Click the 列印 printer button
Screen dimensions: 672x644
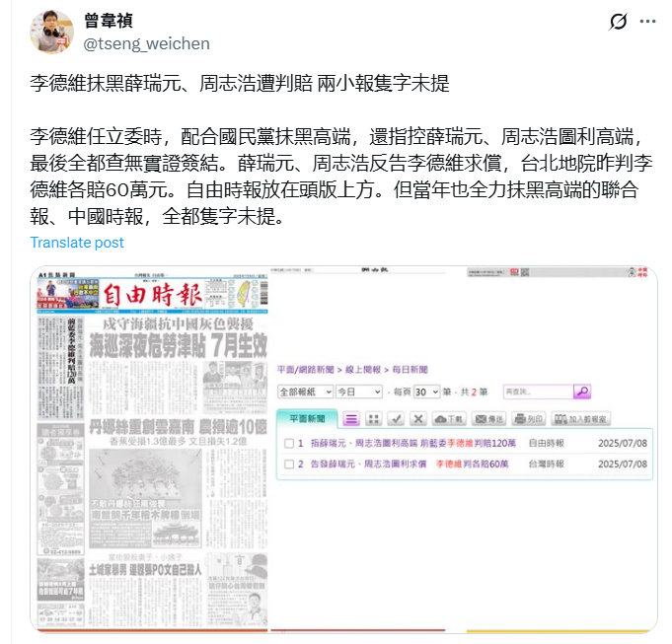pos(529,419)
